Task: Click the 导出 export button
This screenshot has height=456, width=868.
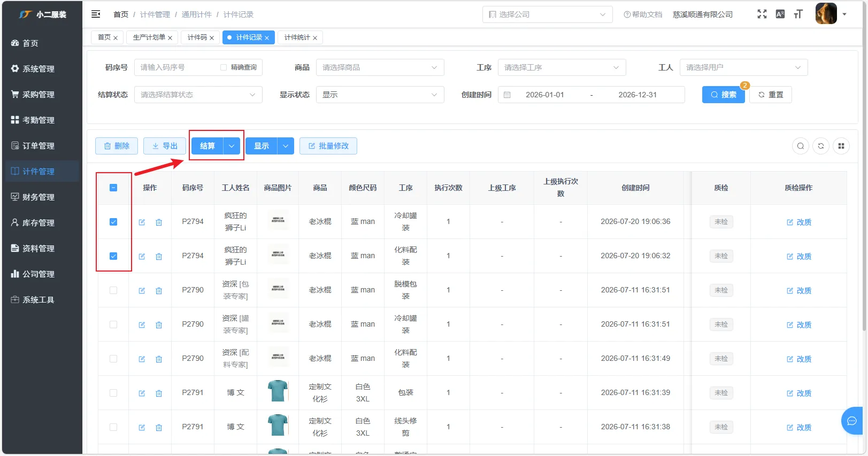Action: point(165,146)
